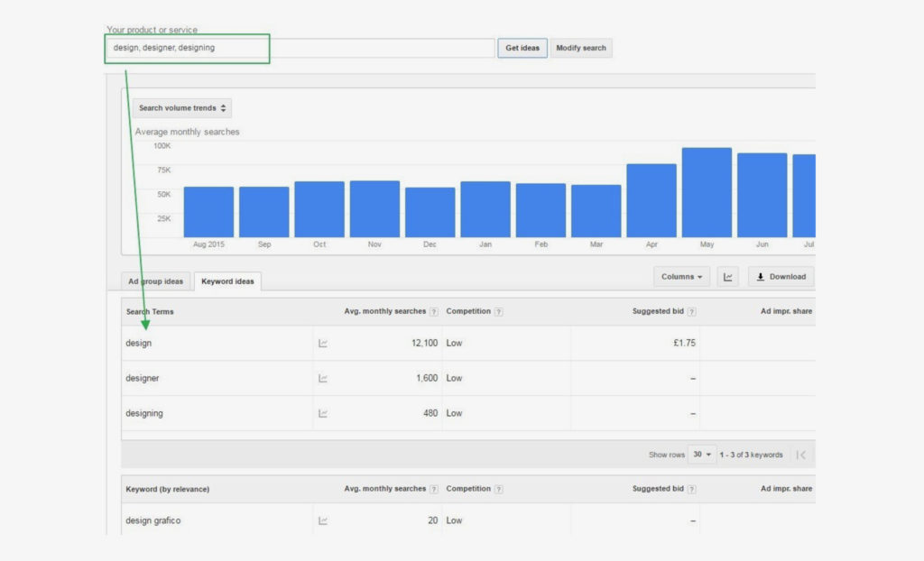The image size is (924, 561).
Task: Expand the Columns dropdown
Action: click(x=681, y=277)
